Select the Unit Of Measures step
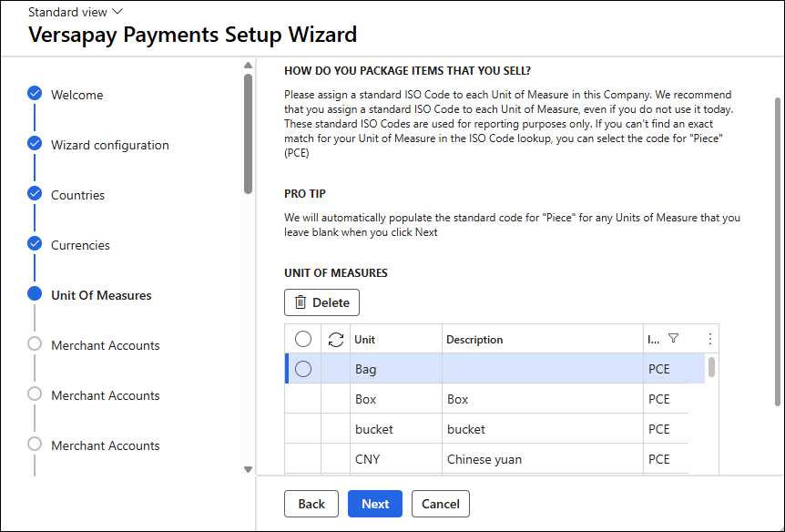Viewport: 785px width, 532px height. [x=101, y=295]
